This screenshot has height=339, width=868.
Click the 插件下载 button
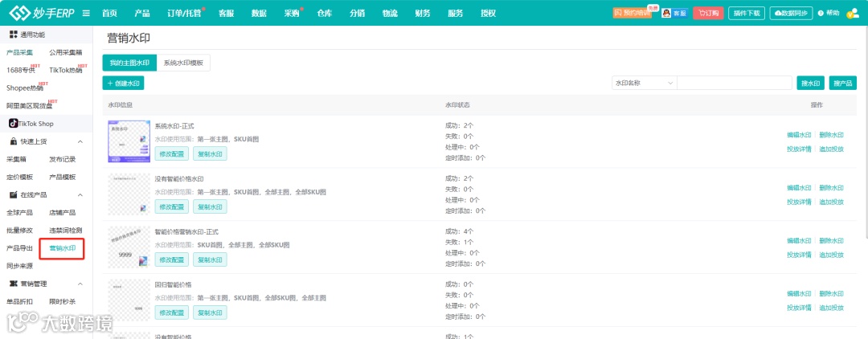click(746, 14)
